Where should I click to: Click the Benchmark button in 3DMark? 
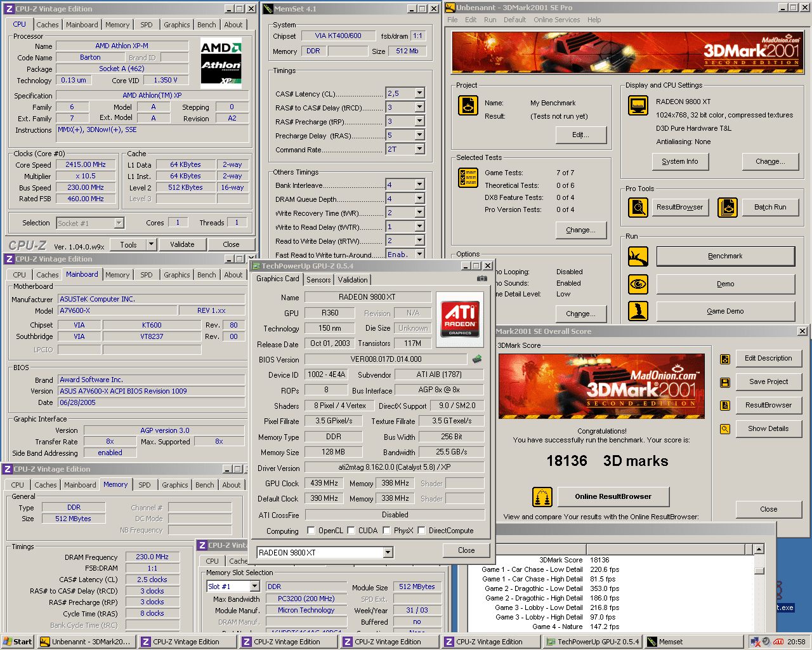[x=725, y=256]
